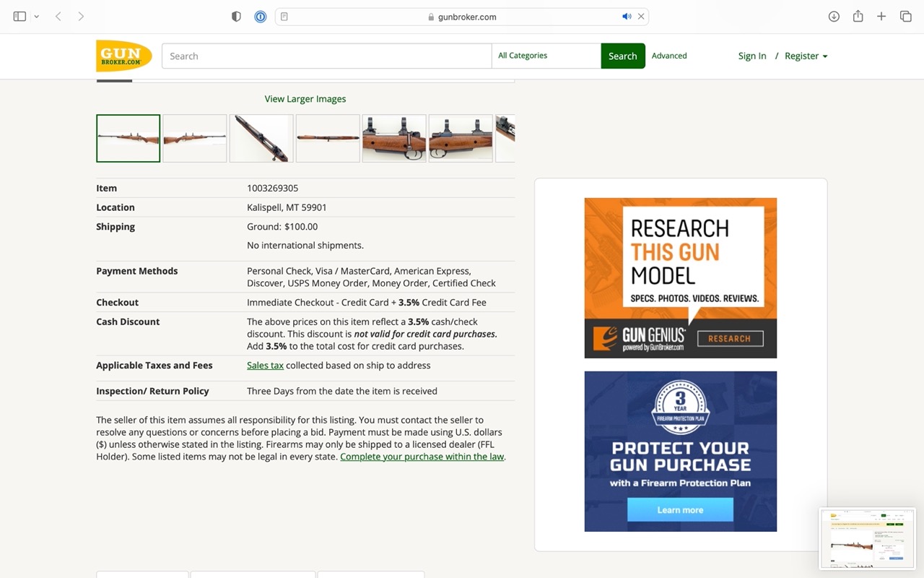Screen dimensions: 924x578
Task: Open Advanced search link
Action: click(669, 56)
